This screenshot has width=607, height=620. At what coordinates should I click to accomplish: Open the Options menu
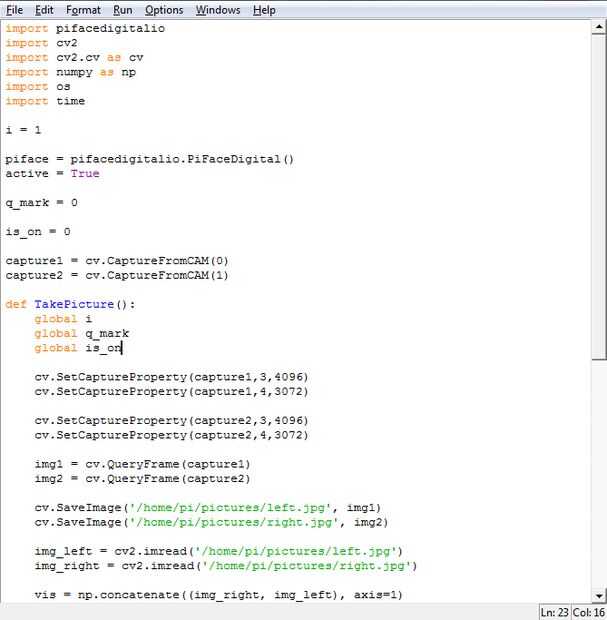[164, 10]
